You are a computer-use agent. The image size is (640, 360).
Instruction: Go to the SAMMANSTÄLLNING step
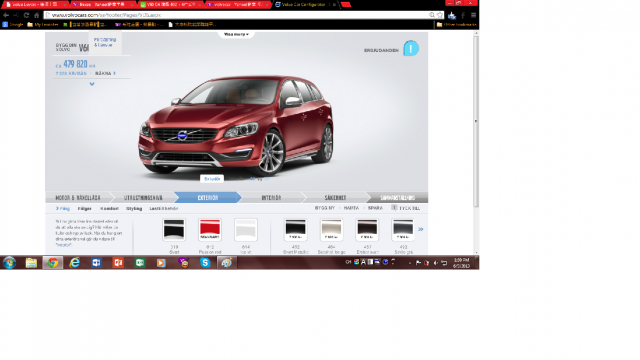[x=398, y=198]
